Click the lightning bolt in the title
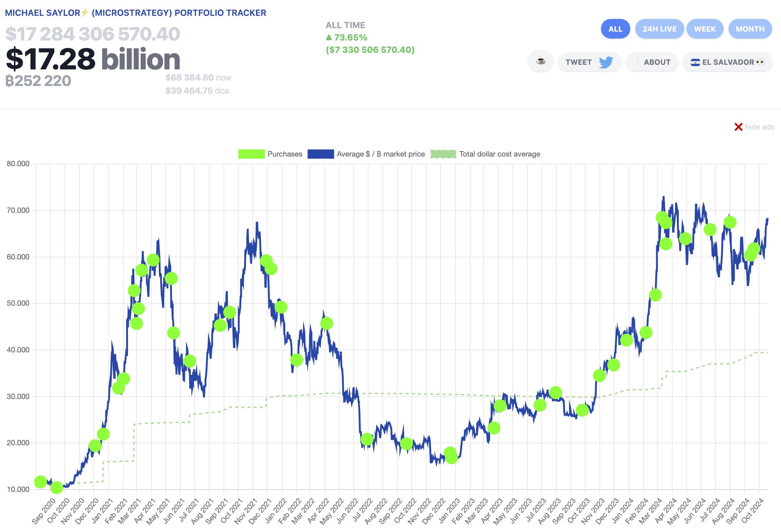Screen dimensions: 781x532 85,13
